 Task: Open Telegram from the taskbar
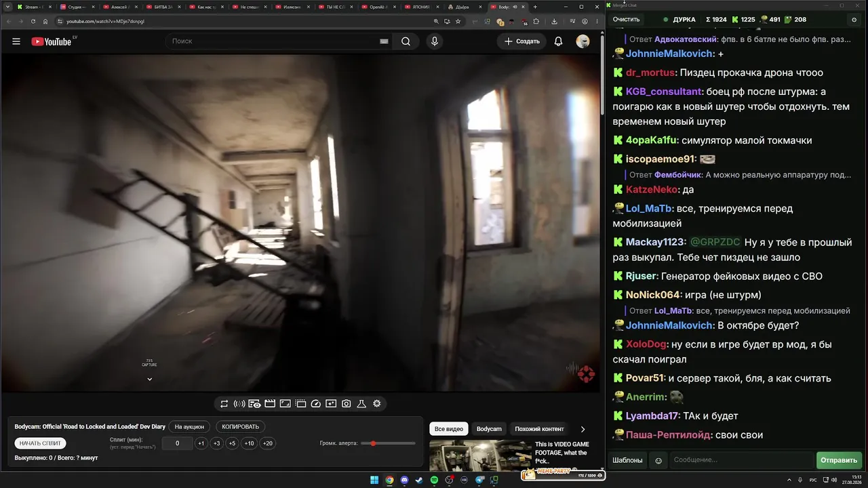click(x=479, y=481)
